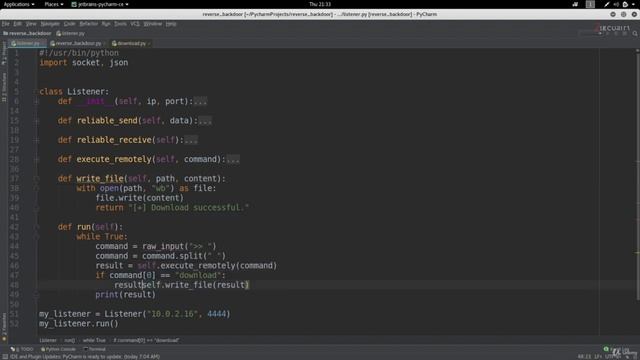Open the Navigate menu
640x360 pixels.
[x=50, y=24]
